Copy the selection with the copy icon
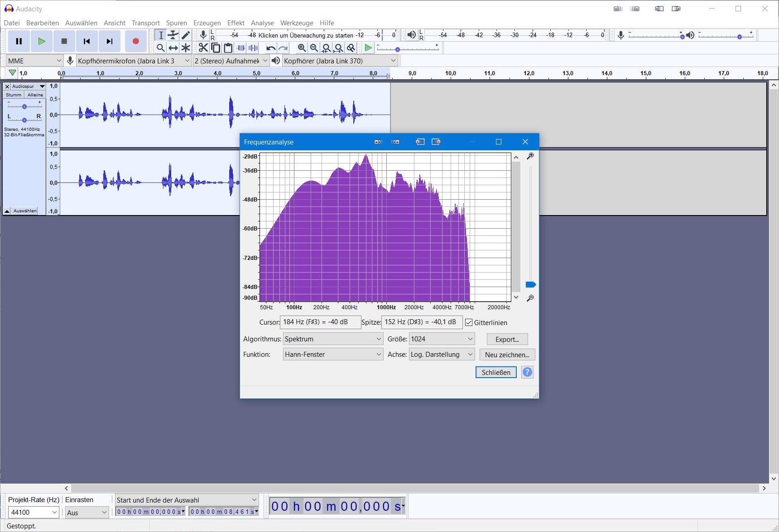779x532 pixels. 216,48
